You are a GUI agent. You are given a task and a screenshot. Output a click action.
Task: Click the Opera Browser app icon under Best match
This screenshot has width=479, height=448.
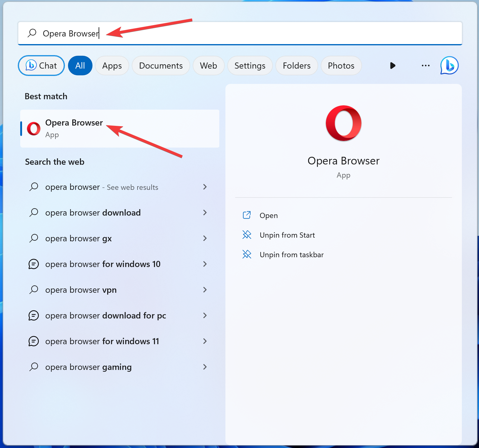pyautogui.click(x=33, y=128)
